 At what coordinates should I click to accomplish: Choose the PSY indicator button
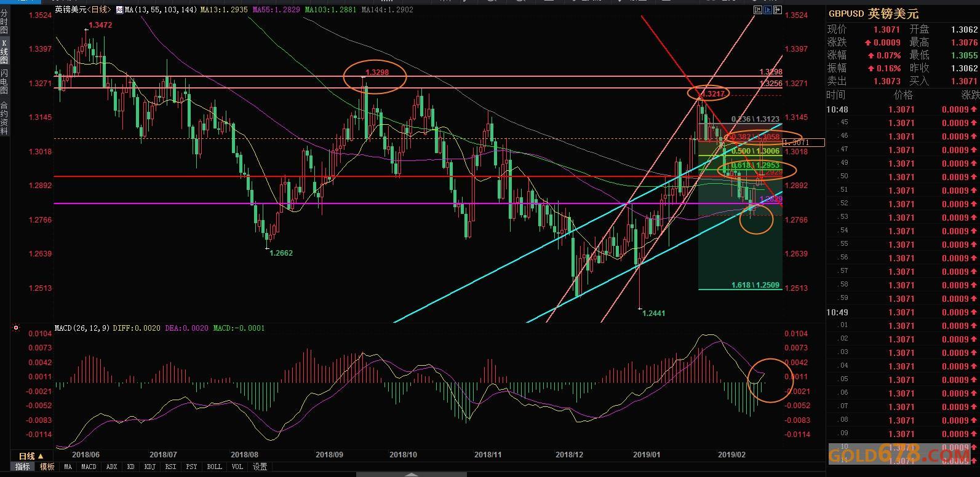(191, 467)
